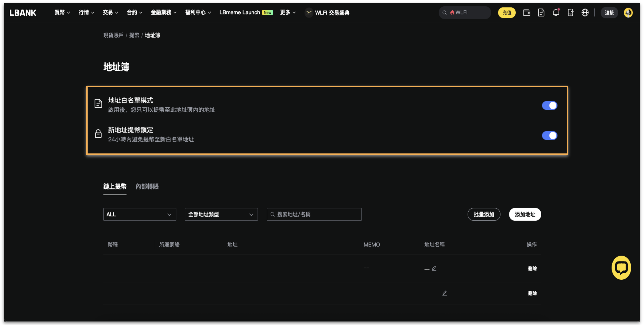Click the 批量添加 button
The image size is (644, 325).
click(484, 214)
